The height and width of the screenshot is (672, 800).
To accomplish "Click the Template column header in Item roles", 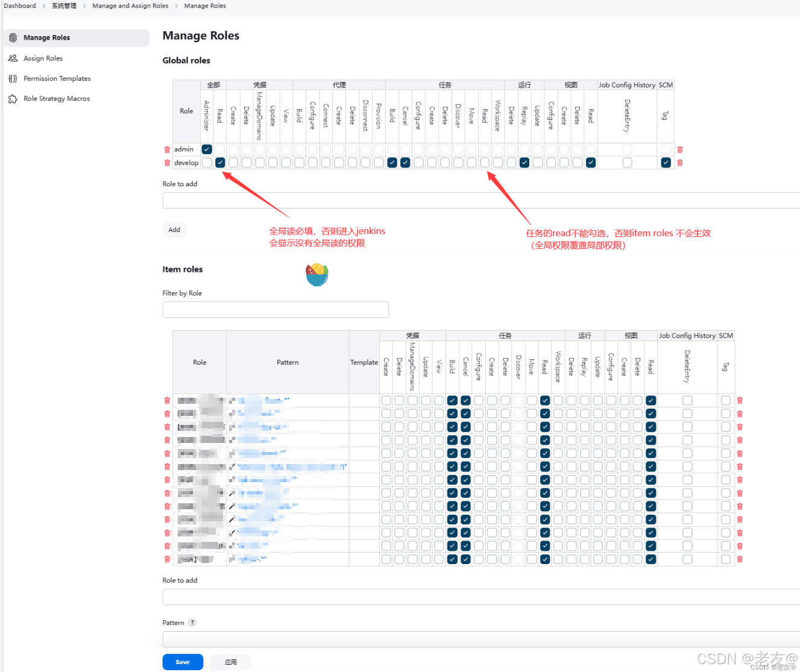I will click(x=364, y=362).
